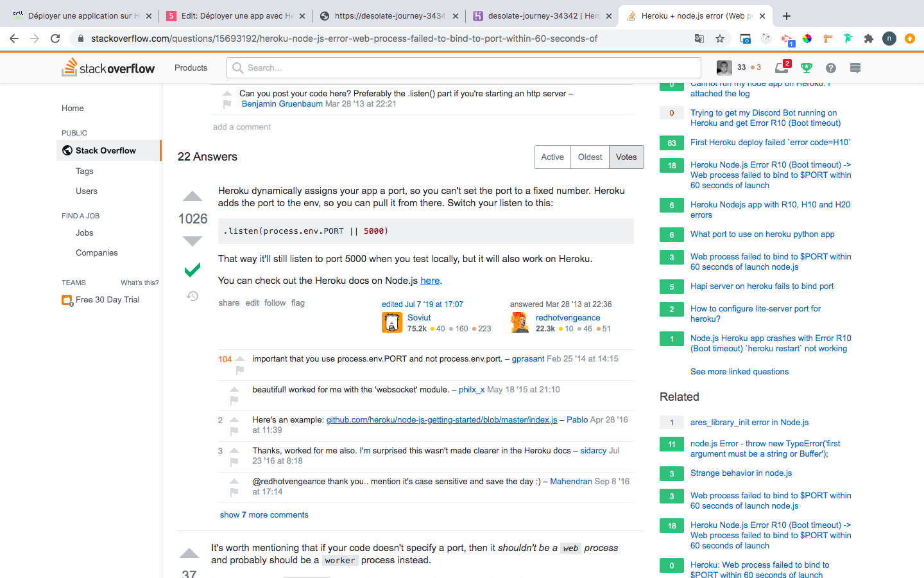Click follow under the top answer
The width and height of the screenshot is (924, 578).
pyautogui.click(x=275, y=302)
